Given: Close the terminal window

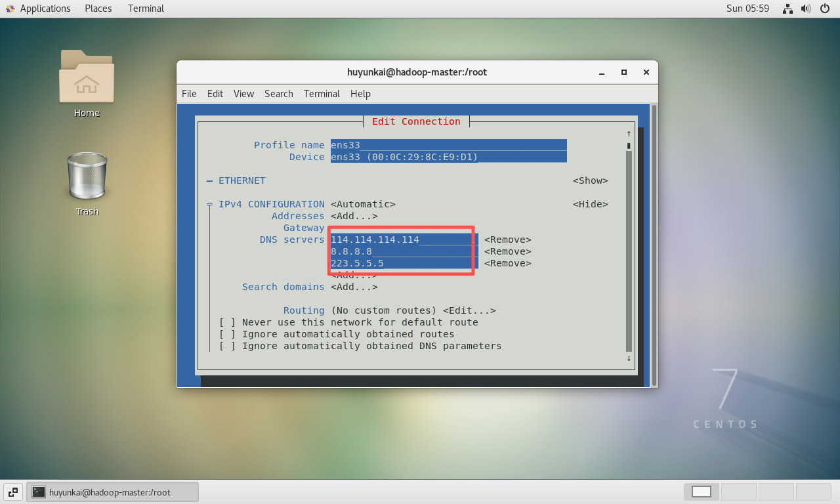Looking at the screenshot, I should (646, 72).
